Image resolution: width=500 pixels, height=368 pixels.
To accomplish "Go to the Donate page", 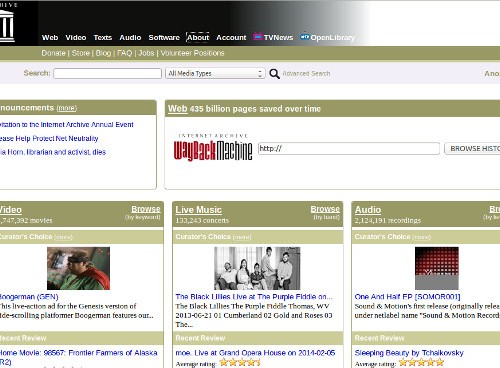I will 53,53.
